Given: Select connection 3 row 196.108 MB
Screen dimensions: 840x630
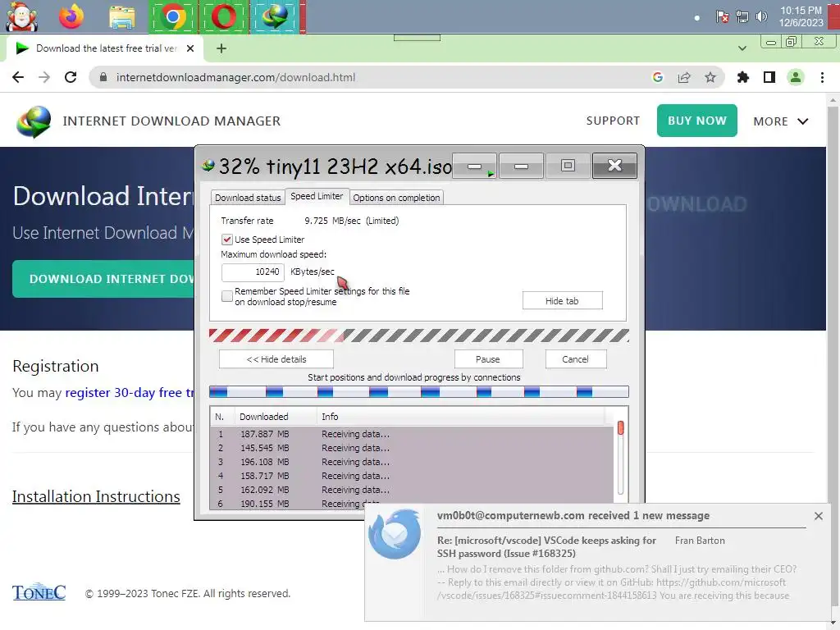Looking at the screenshot, I should coord(412,462).
